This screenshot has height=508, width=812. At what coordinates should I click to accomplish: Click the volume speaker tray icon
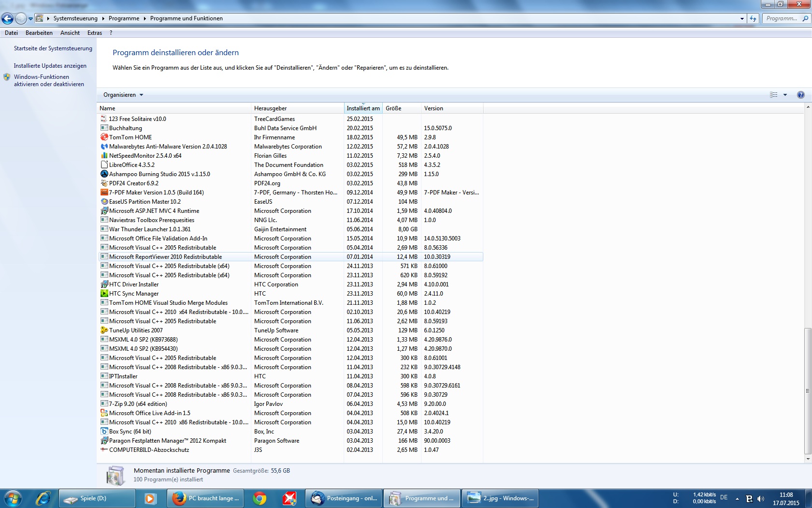tap(761, 499)
